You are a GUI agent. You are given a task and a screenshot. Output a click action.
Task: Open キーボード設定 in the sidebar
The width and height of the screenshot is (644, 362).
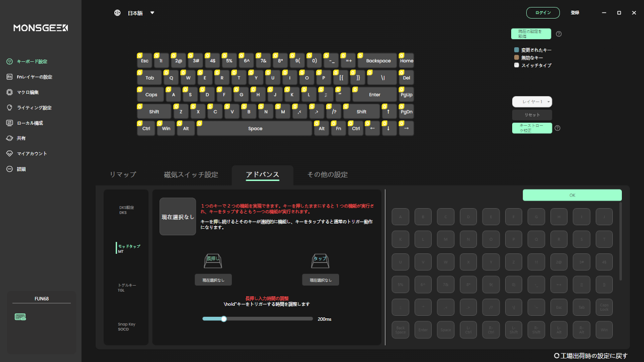click(32, 61)
